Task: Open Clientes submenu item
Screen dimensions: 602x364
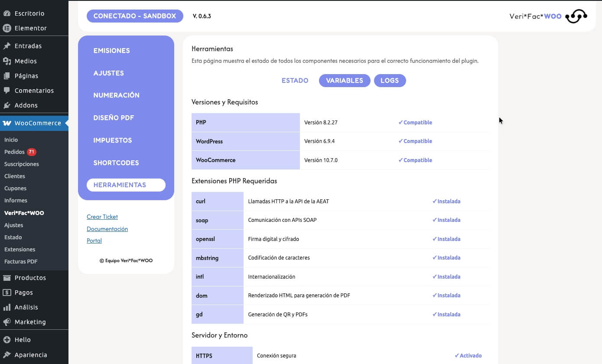Action: [15, 176]
